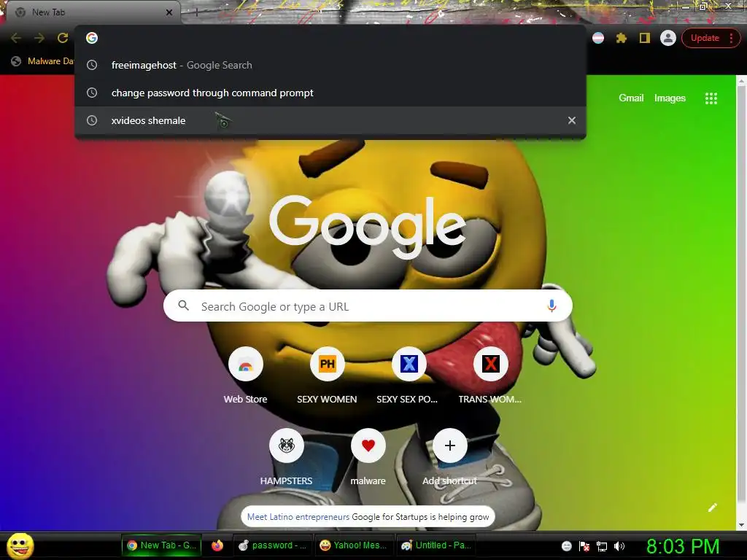Select 'change password through command prompt' suggestion
The height and width of the screenshot is (560, 747).
pyautogui.click(x=330, y=93)
